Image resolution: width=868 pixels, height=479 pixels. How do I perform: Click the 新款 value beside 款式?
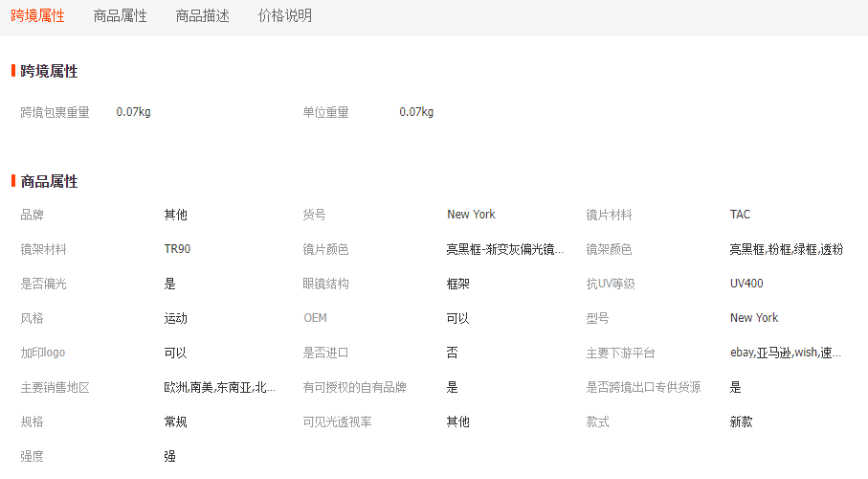click(742, 422)
